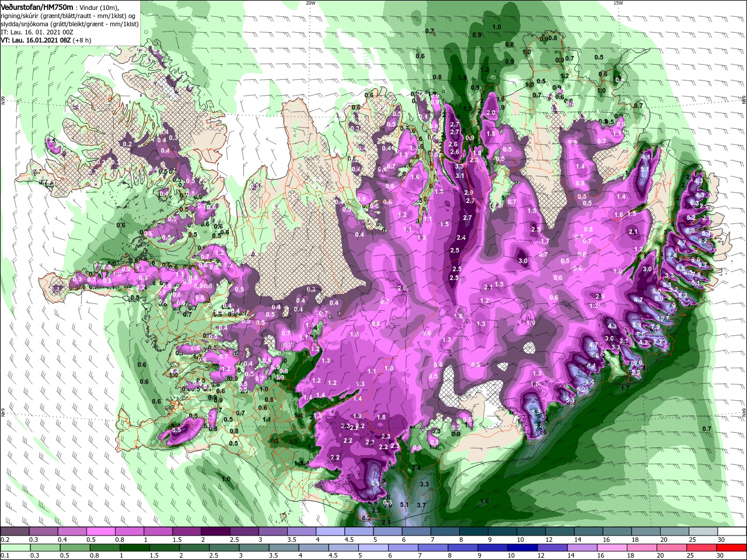This screenshot has width=747, height=560.
Task: Click the 'VT: Lau. 16.01.2021 08Z' valid time
Action: (35, 40)
